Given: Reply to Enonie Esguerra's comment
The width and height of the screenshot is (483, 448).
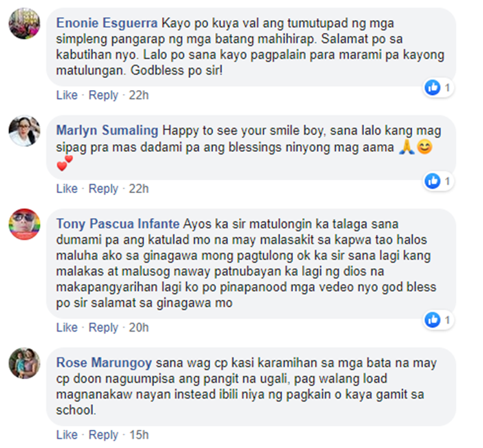Looking at the screenshot, I should [x=103, y=95].
